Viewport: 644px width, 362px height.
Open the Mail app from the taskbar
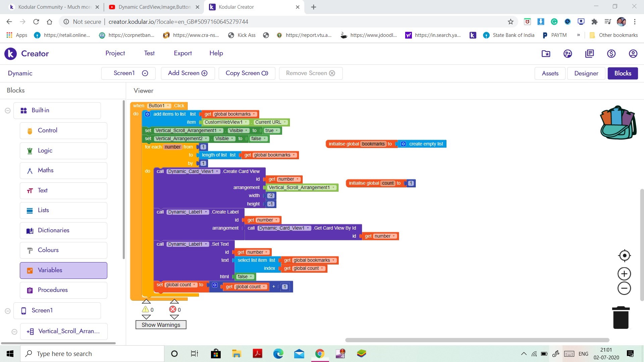(x=299, y=354)
